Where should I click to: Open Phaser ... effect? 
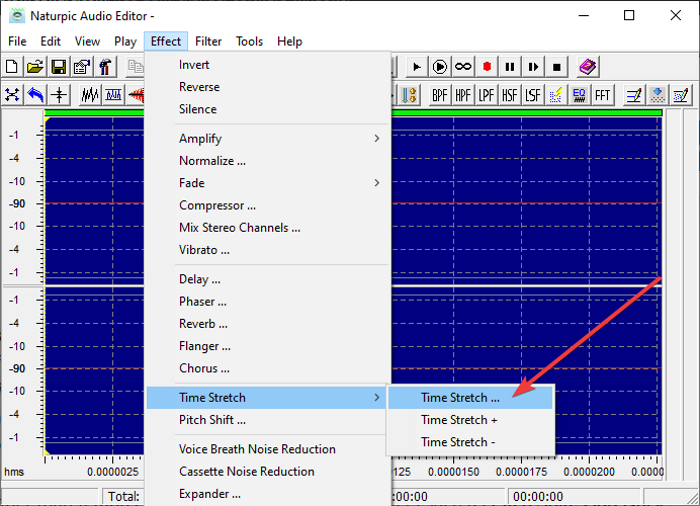coord(268,302)
